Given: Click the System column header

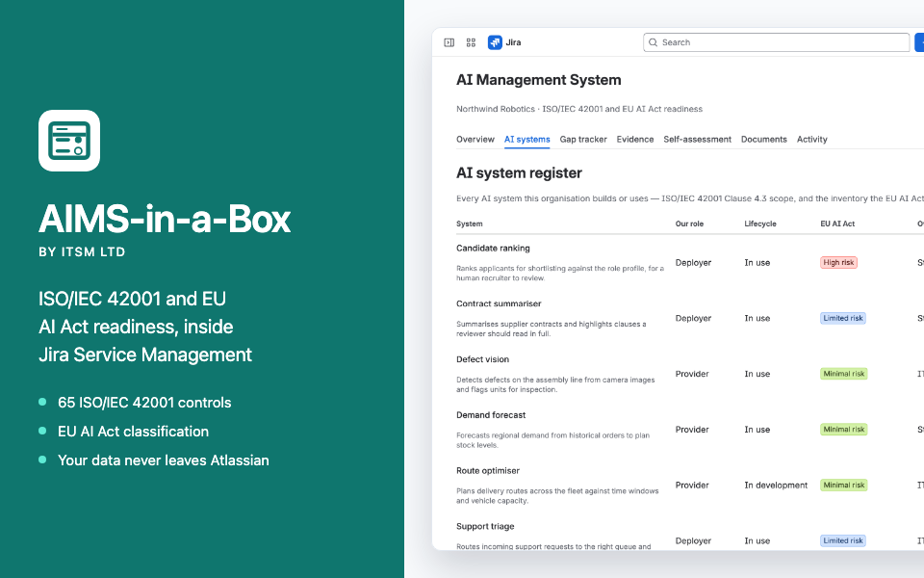Looking at the screenshot, I should coord(469,224).
